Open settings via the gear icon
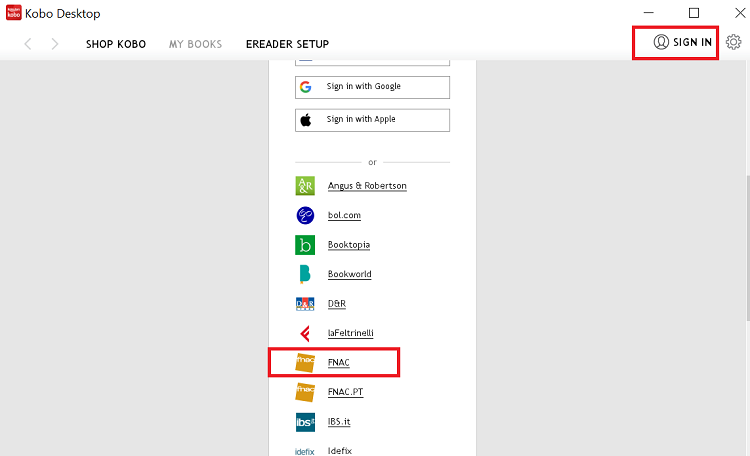Viewport: 750px width, 456px height. (x=733, y=42)
